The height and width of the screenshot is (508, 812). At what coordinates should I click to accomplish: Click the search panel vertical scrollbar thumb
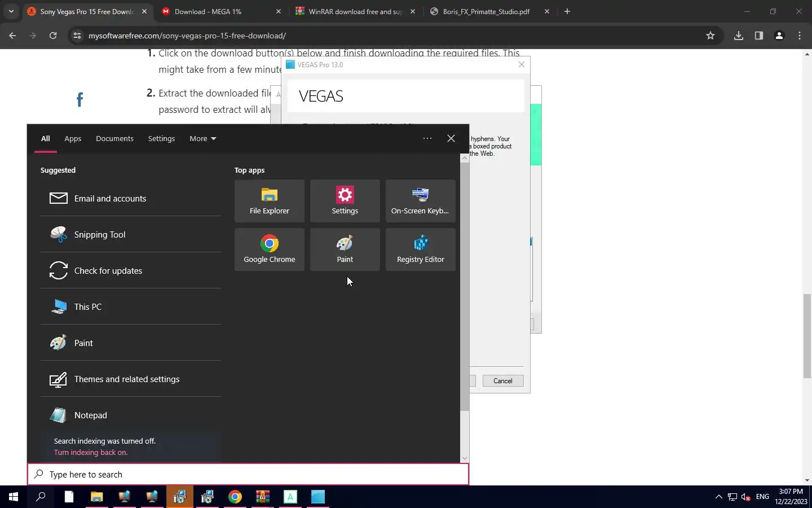tap(465, 287)
